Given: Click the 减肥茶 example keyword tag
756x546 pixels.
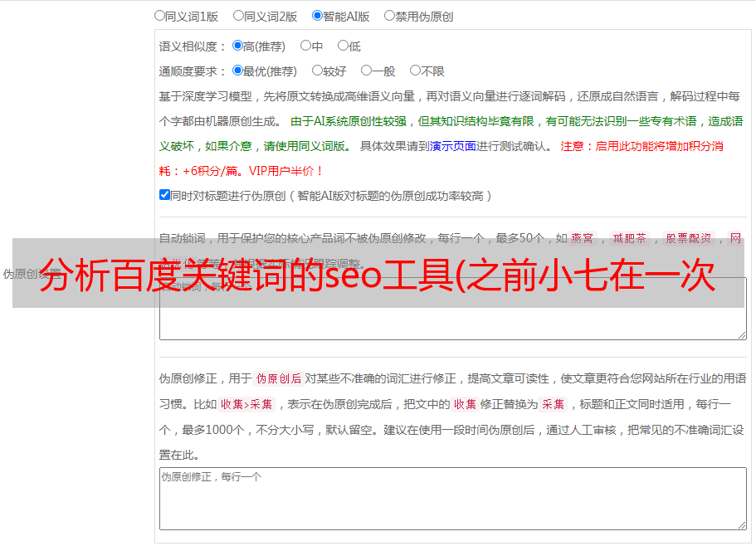Looking at the screenshot, I should pos(630,238).
